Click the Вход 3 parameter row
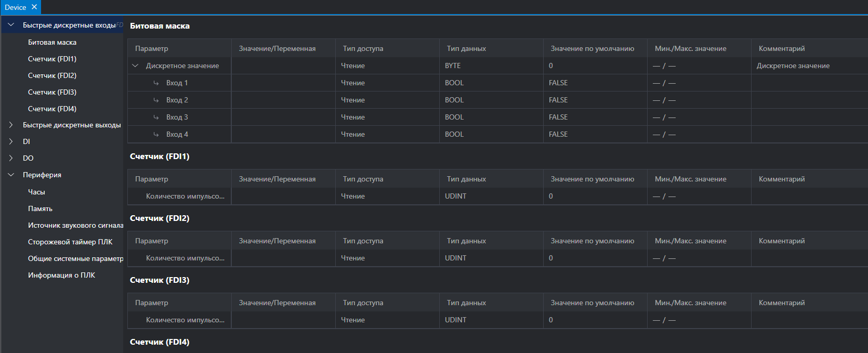 click(x=497, y=117)
